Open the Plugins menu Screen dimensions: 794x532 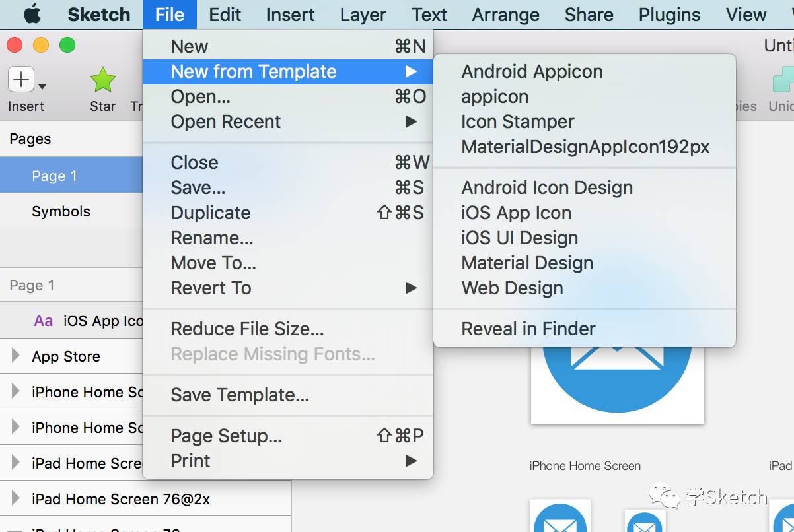[x=669, y=15]
